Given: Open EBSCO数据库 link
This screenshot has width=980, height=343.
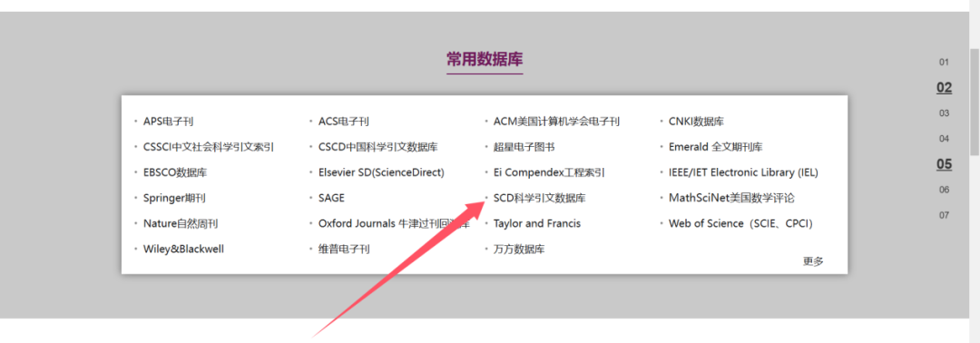Looking at the screenshot, I should point(175,172).
